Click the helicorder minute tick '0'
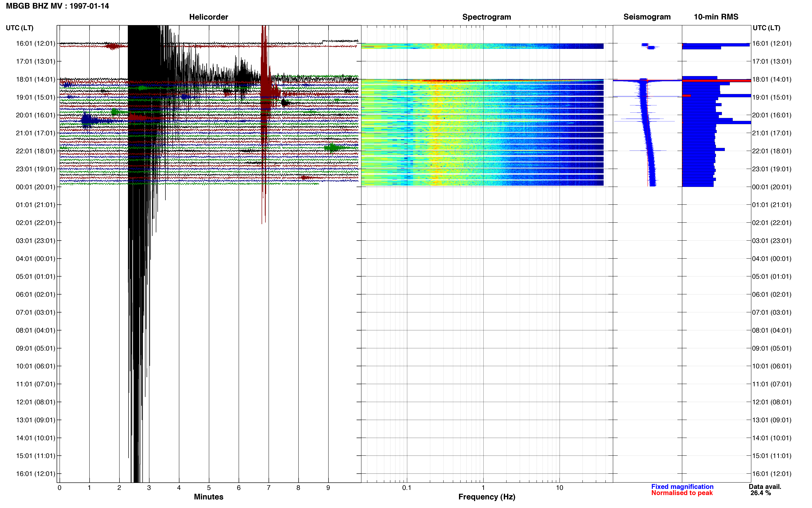This screenshot has width=812, height=508. coord(59,488)
